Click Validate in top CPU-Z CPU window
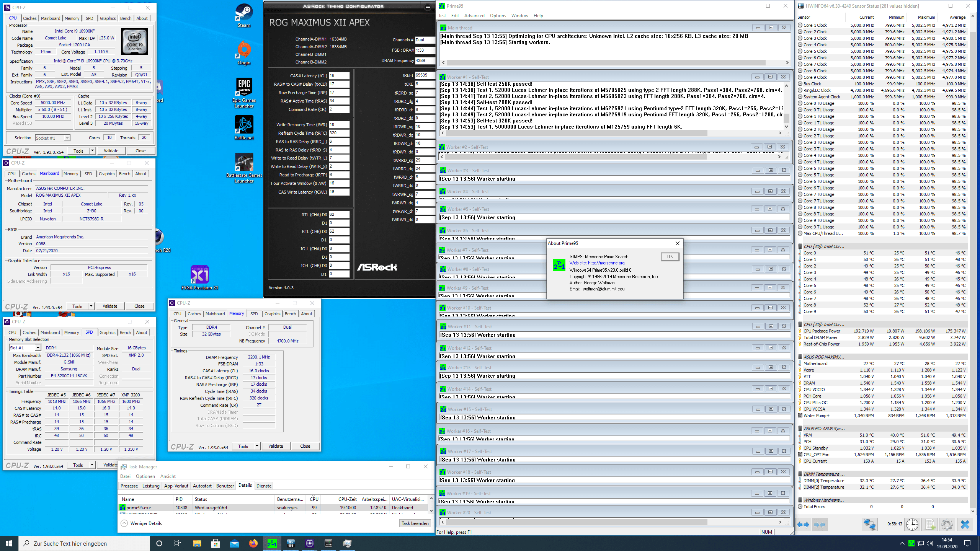The width and height of the screenshot is (980, 551). click(x=111, y=151)
